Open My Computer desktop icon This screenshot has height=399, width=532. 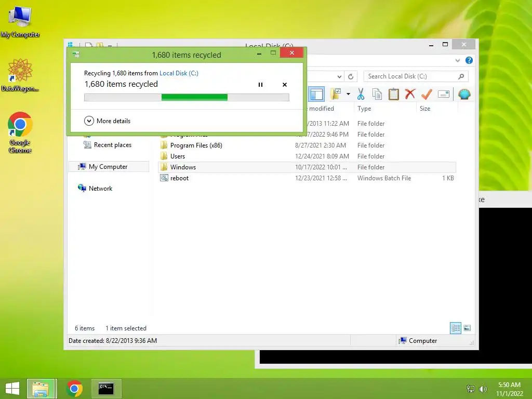tap(20, 21)
